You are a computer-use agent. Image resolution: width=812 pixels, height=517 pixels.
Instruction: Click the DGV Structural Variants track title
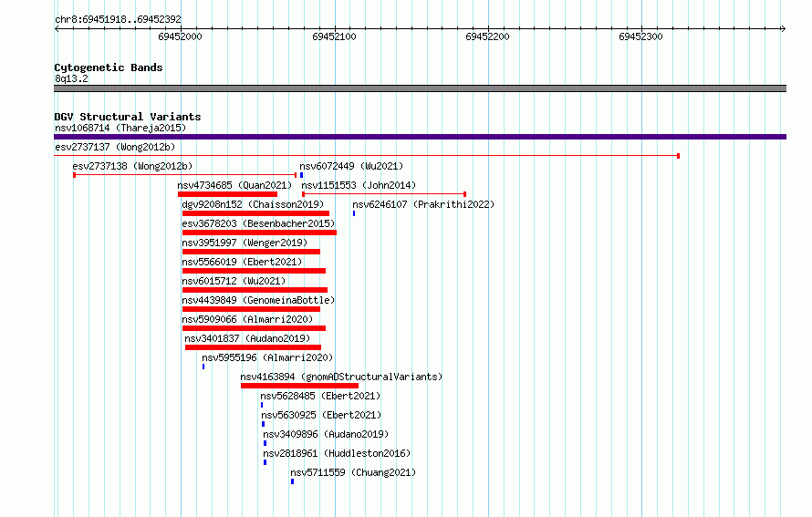click(128, 117)
